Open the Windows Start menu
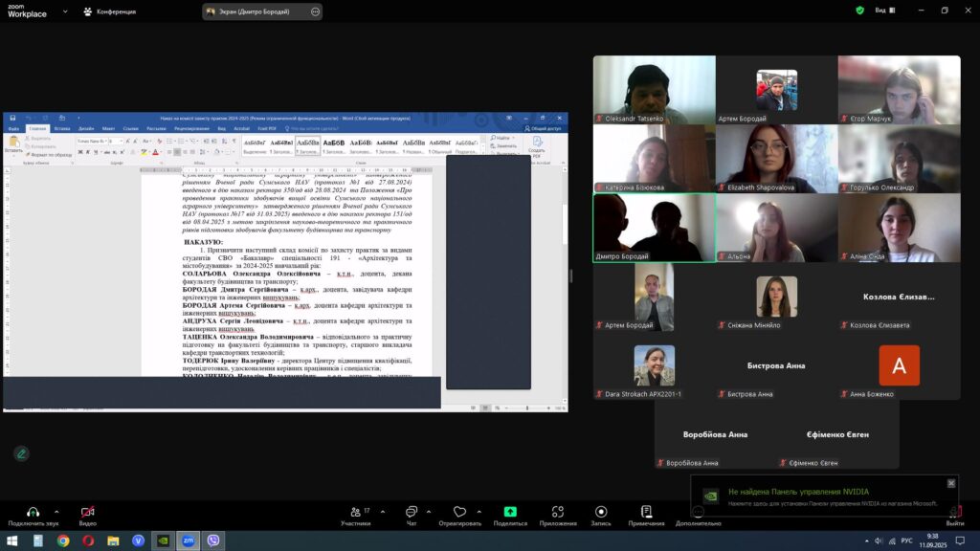The height and width of the screenshot is (551, 980). [11, 540]
